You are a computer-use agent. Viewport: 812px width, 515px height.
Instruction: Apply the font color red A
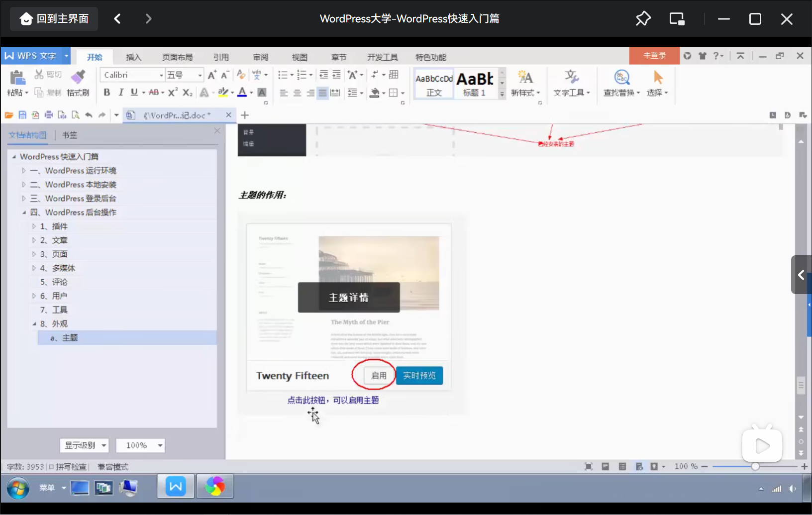point(242,93)
